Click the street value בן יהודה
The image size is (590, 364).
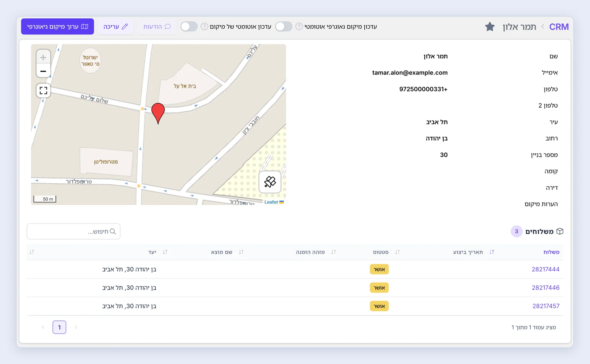(x=437, y=138)
